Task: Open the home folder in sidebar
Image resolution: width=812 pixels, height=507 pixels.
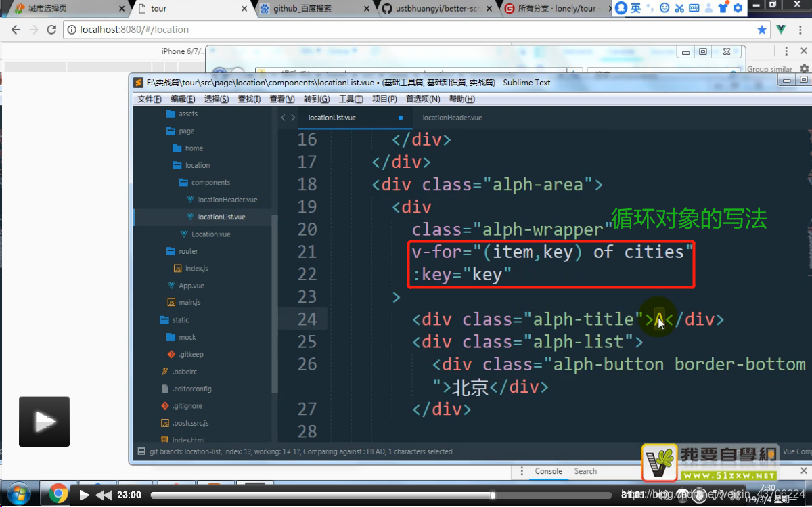Action: (x=187, y=148)
